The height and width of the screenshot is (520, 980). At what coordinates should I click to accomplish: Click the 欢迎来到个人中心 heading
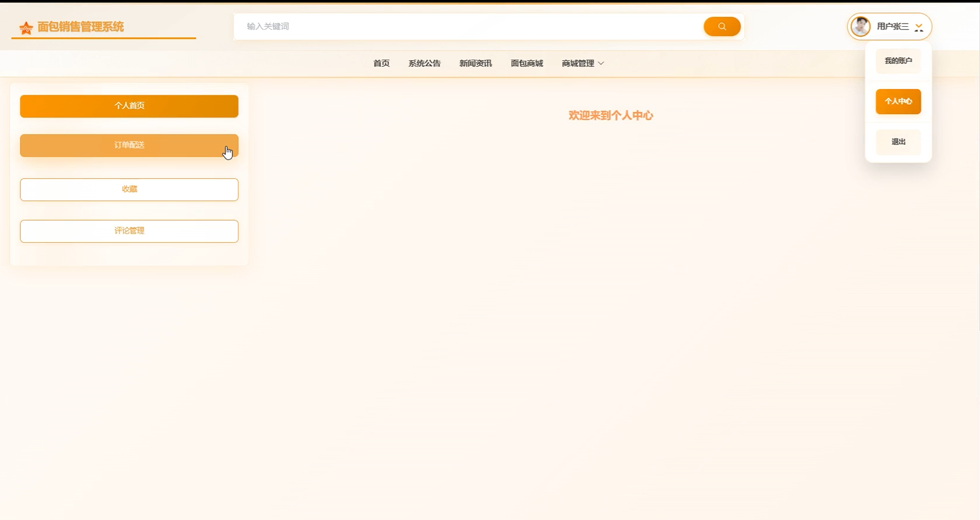click(x=611, y=116)
